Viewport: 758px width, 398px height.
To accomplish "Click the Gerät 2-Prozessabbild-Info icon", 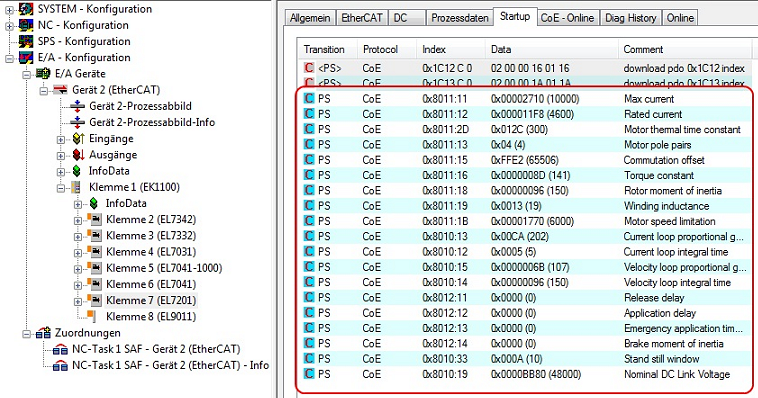I will click(x=77, y=122).
